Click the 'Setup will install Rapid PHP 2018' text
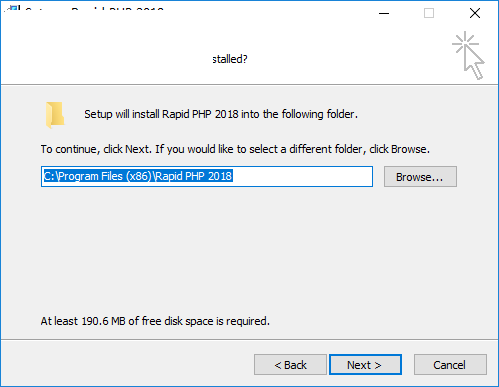The height and width of the screenshot is (387, 499). coord(221,114)
